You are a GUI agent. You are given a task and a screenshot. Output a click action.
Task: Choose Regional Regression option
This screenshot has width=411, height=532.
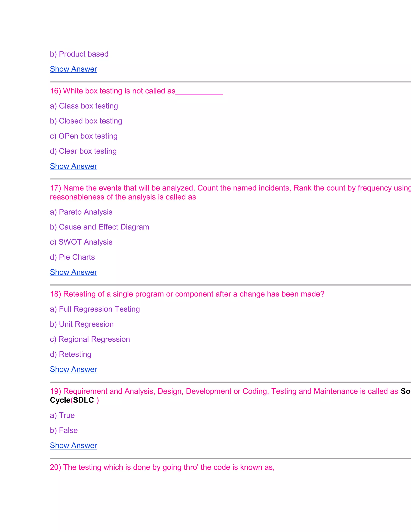click(x=90, y=339)
